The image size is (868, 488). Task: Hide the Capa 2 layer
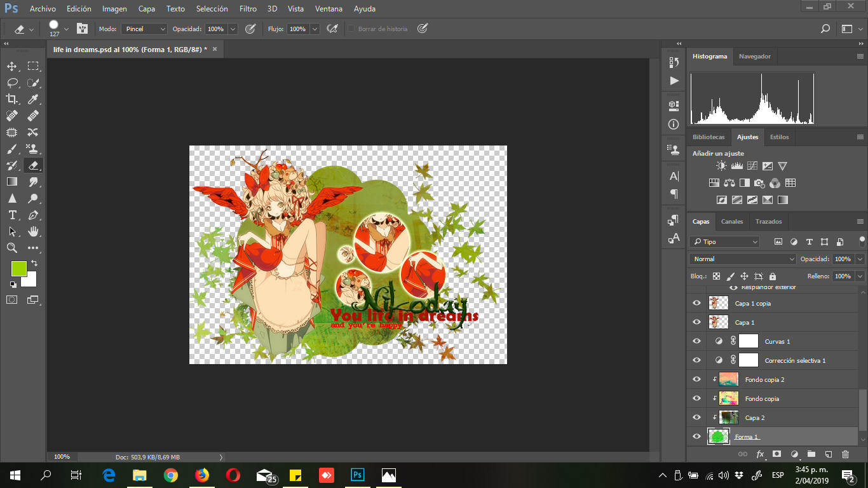tap(696, 417)
